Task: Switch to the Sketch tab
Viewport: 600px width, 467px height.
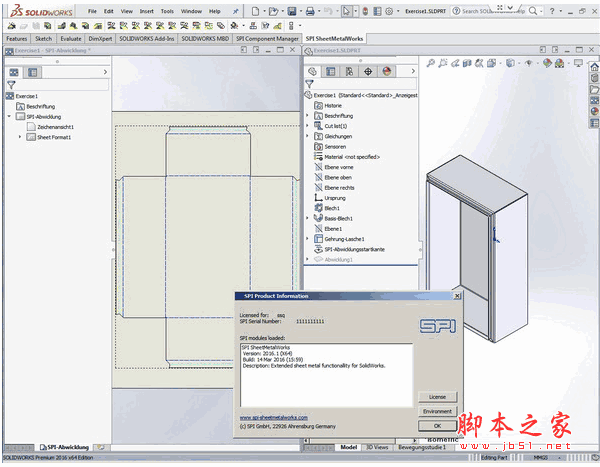Action: click(x=44, y=39)
